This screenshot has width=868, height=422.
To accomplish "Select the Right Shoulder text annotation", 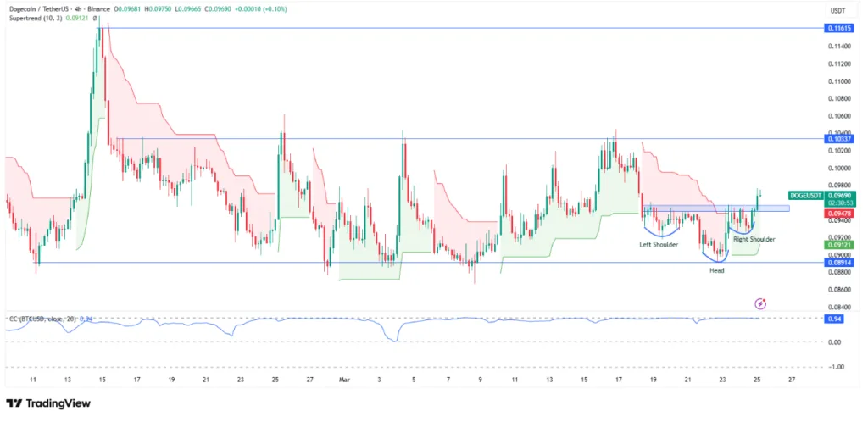I will pyautogui.click(x=754, y=239).
